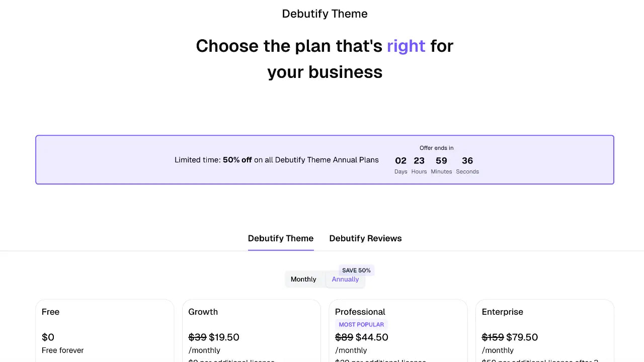This screenshot has width=644, height=362.
Task: Switch billing to Annually
Action: pos(345,279)
